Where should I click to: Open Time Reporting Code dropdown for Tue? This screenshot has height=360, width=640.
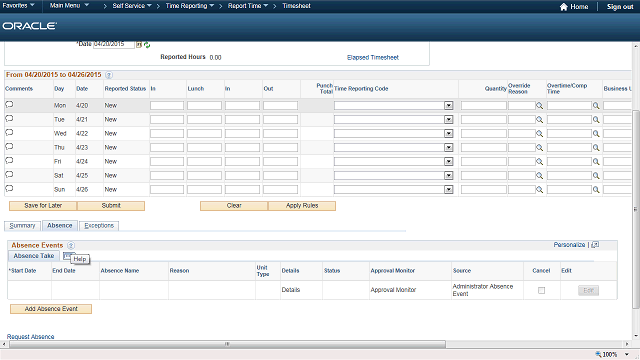point(449,119)
